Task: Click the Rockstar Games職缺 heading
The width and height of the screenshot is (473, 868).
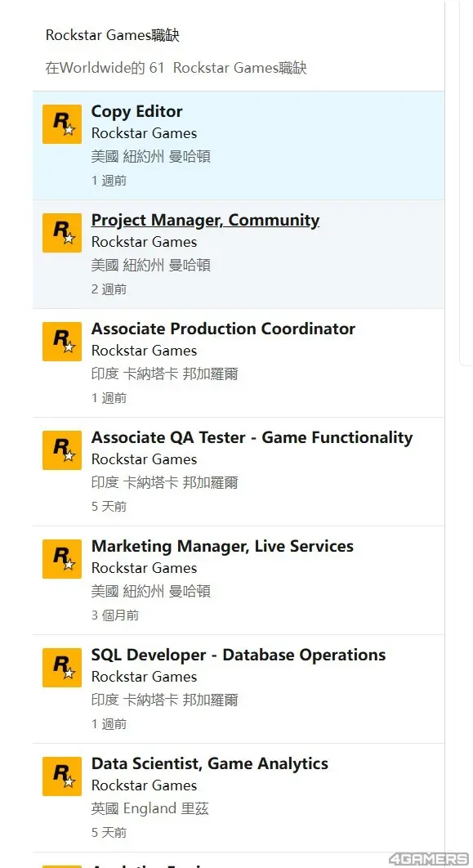Action: click(x=112, y=35)
